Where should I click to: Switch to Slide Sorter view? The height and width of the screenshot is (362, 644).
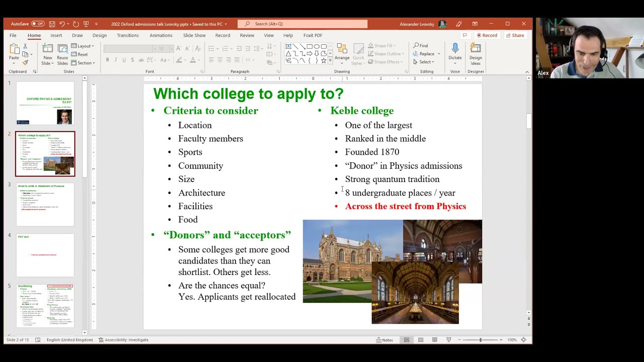point(421,340)
